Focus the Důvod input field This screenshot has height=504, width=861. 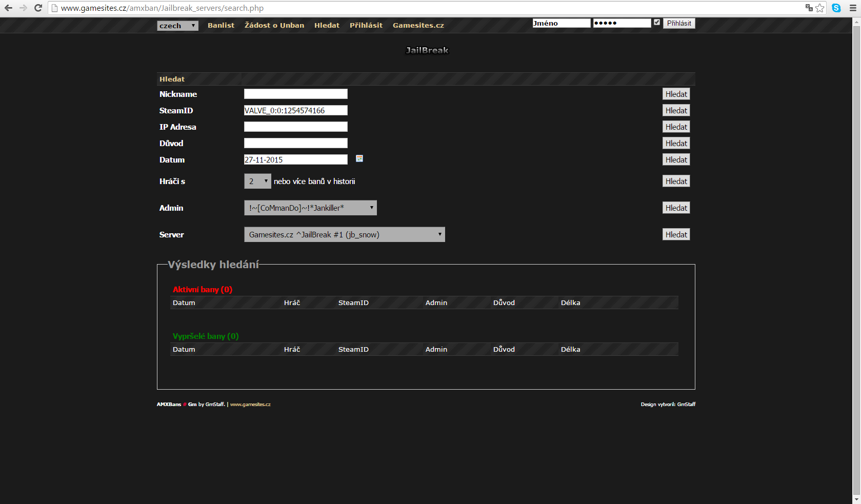point(296,143)
